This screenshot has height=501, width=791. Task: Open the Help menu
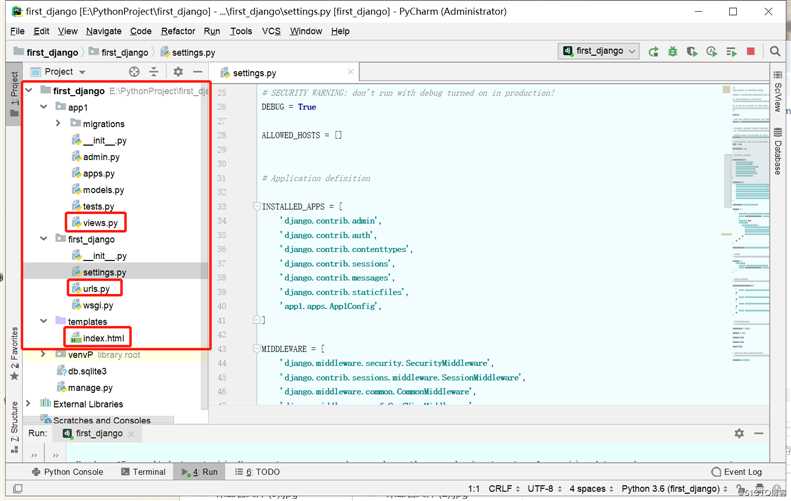click(341, 31)
